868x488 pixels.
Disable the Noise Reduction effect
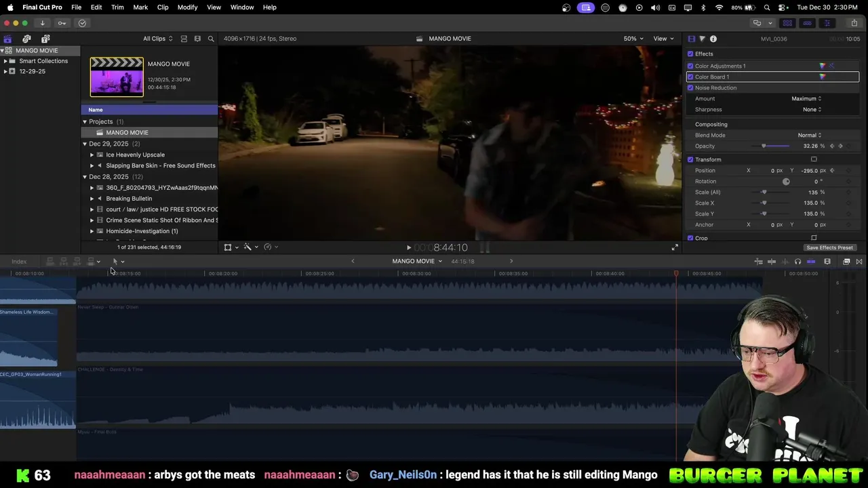(690, 87)
